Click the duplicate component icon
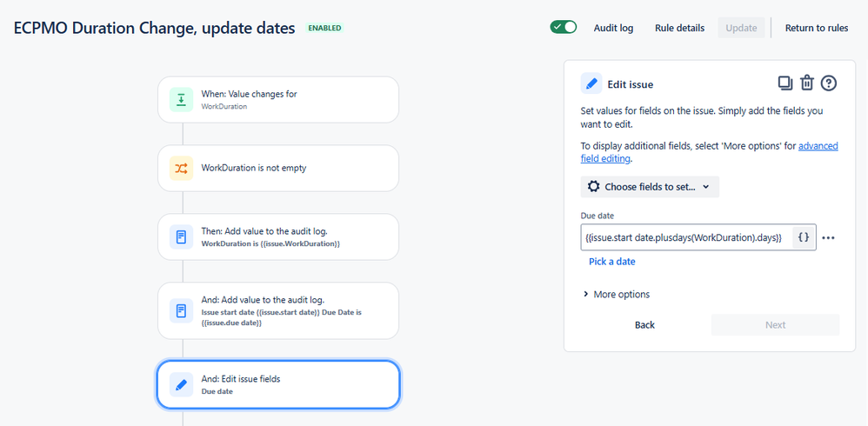This screenshot has height=426, width=868. click(785, 83)
